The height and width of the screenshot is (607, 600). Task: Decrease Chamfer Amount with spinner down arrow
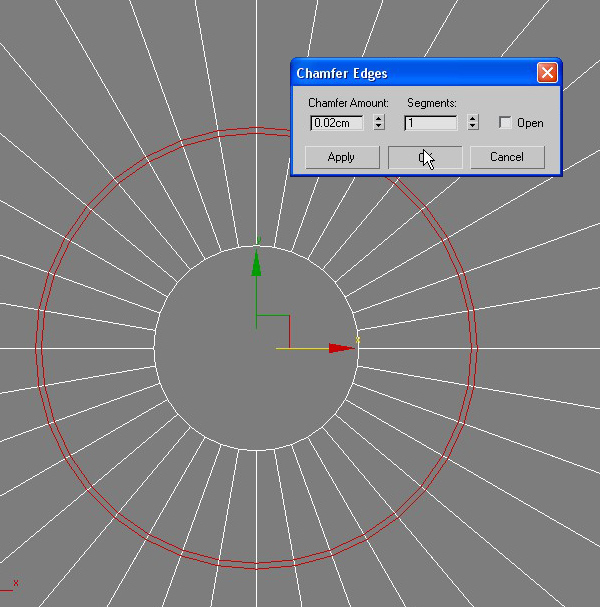point(378,127)
